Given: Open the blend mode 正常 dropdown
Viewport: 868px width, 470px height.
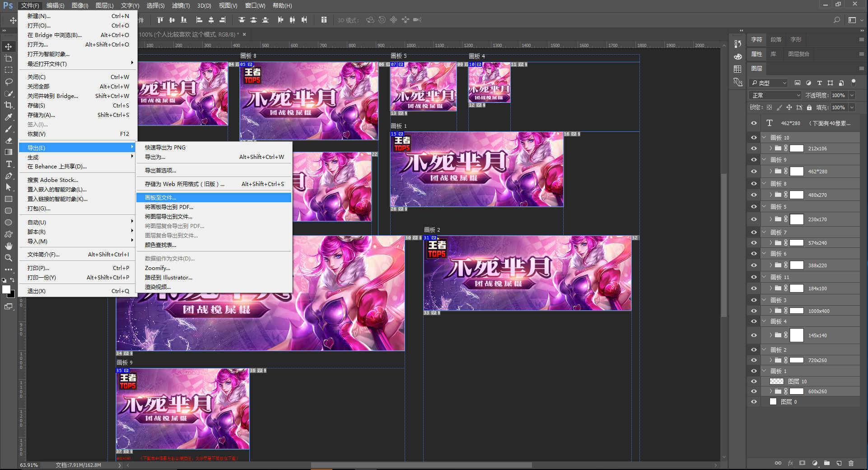Looking at the screenshot, I should coord(775,95).
